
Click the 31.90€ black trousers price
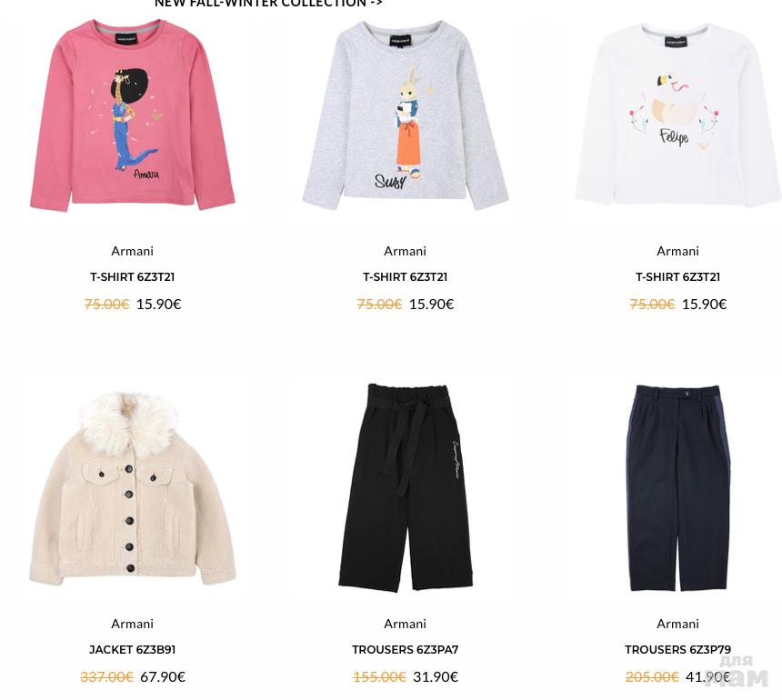pos(436,676)
